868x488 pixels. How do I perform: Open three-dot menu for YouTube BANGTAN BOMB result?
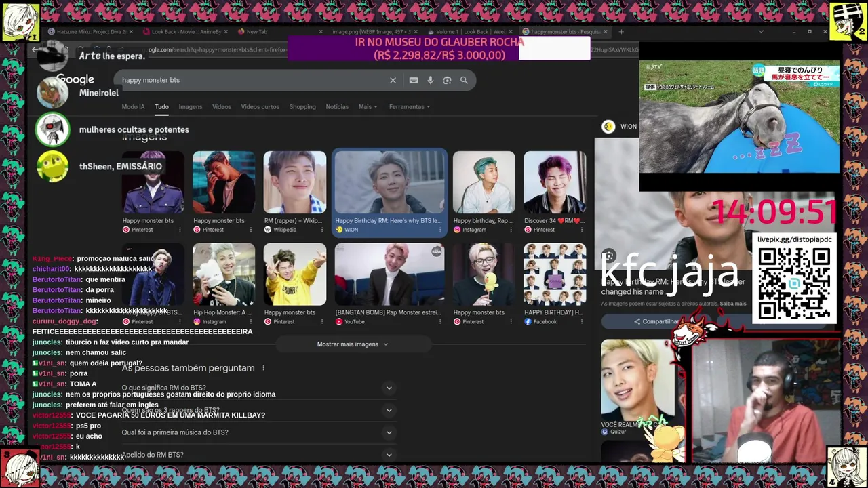point(440,322)
